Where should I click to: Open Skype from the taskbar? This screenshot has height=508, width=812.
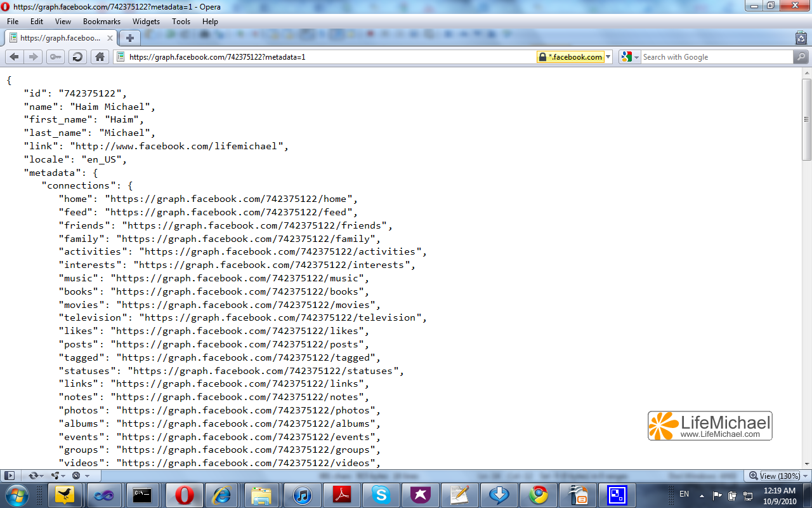(381, 495)
